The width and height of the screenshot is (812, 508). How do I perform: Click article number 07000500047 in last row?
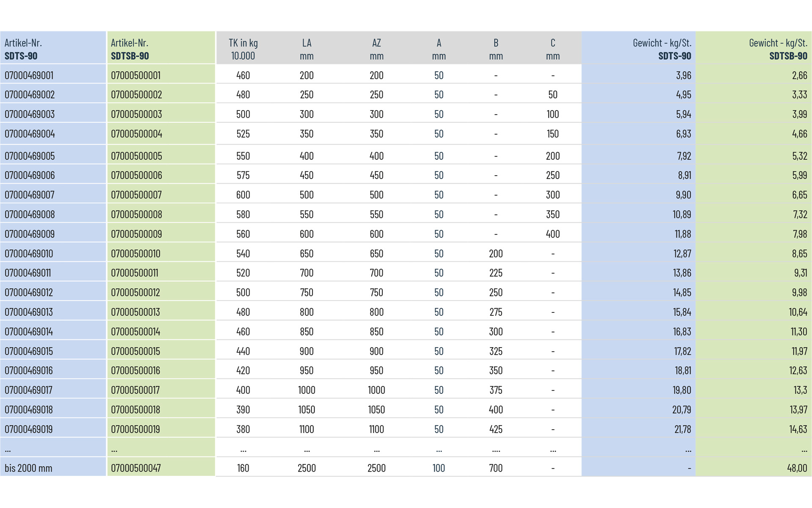pos(136,468)
